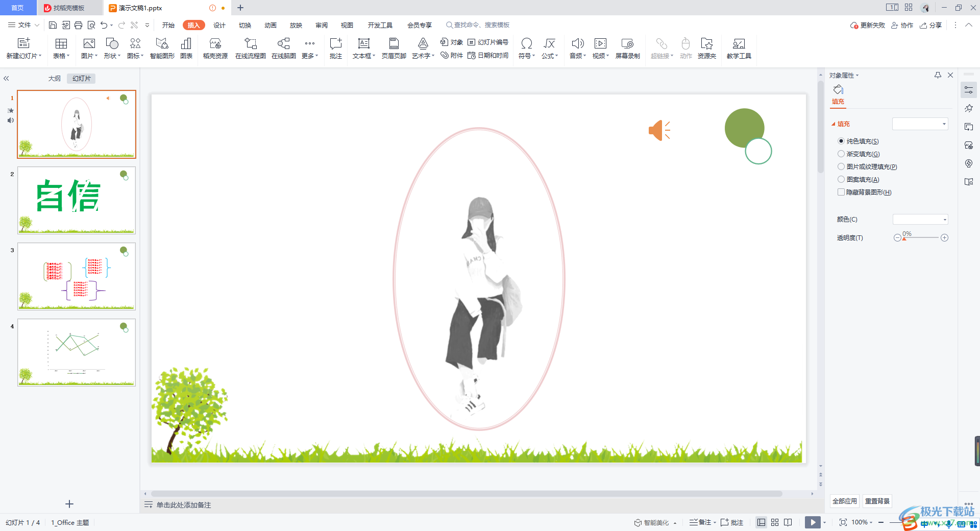Open the 填充 fill preset dropdown

(x=920, y=124)
